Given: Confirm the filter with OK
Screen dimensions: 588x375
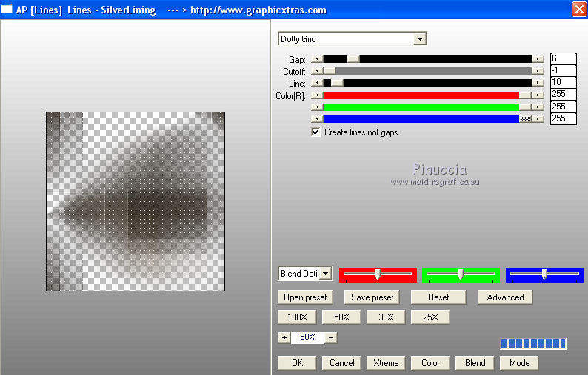Looking at the screenshot, I should (x=297, y=363).
